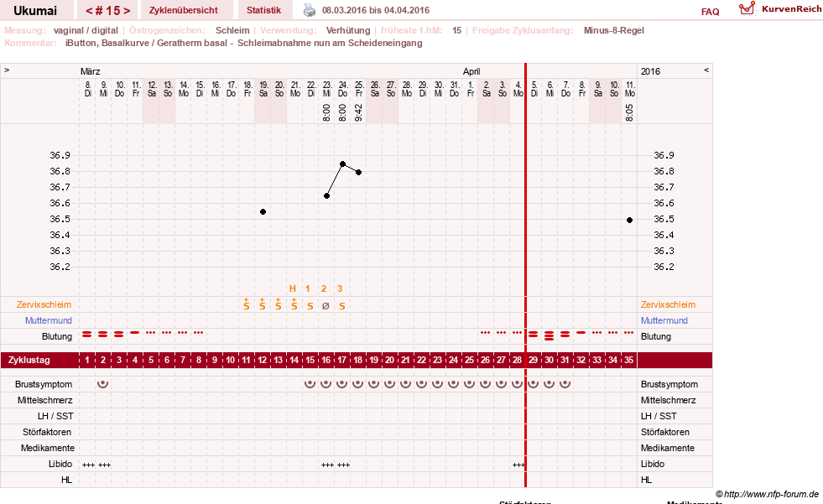Open the nfp-forum.de copyright link
This screenshot has width=823, height=504.
point(767,494)
